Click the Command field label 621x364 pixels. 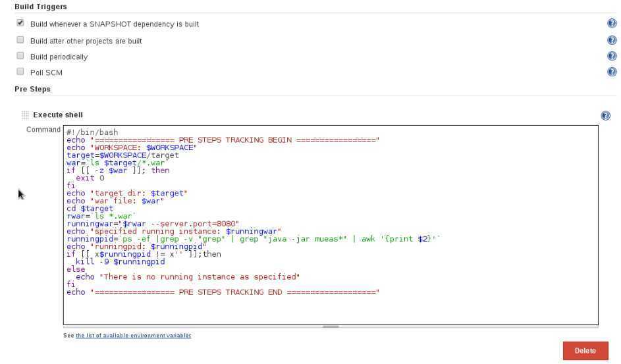tap(43, 130)
